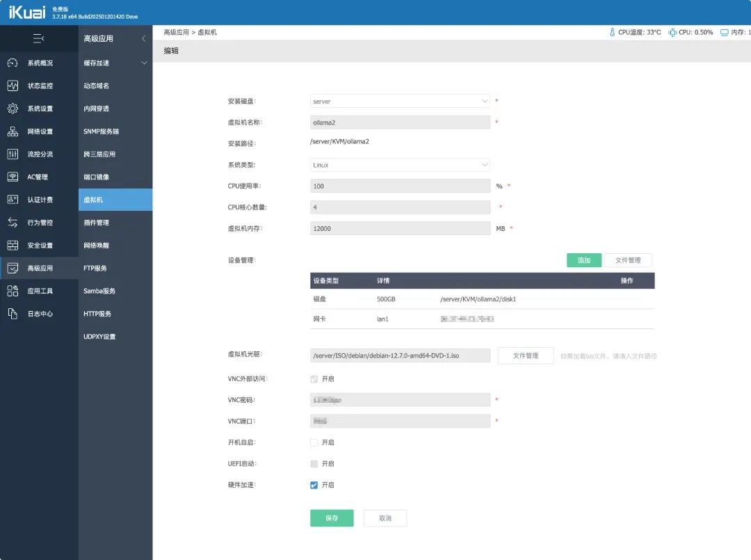This screenshot has height=560, width=751.
Task: Open the 系统类型 Linux dropdown
Action: pos(400,166)
